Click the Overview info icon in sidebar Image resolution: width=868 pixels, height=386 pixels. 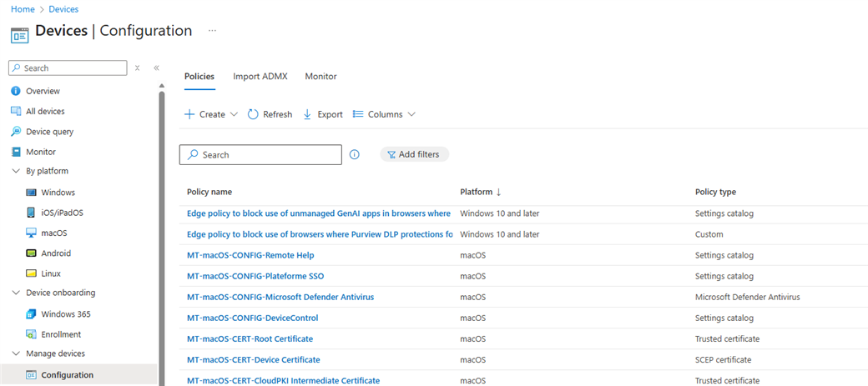(x=15, y=91)
